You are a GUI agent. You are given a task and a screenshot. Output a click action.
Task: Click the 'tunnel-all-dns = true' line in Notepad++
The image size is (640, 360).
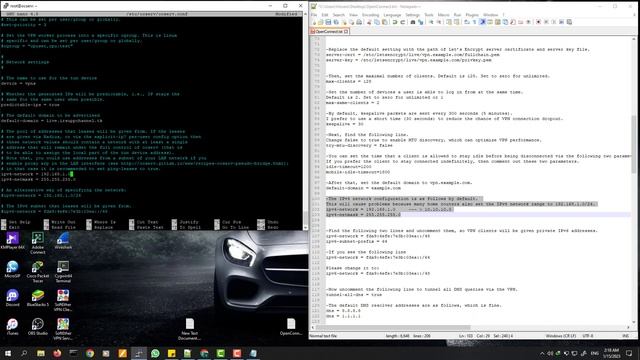[x=354, y=294]
